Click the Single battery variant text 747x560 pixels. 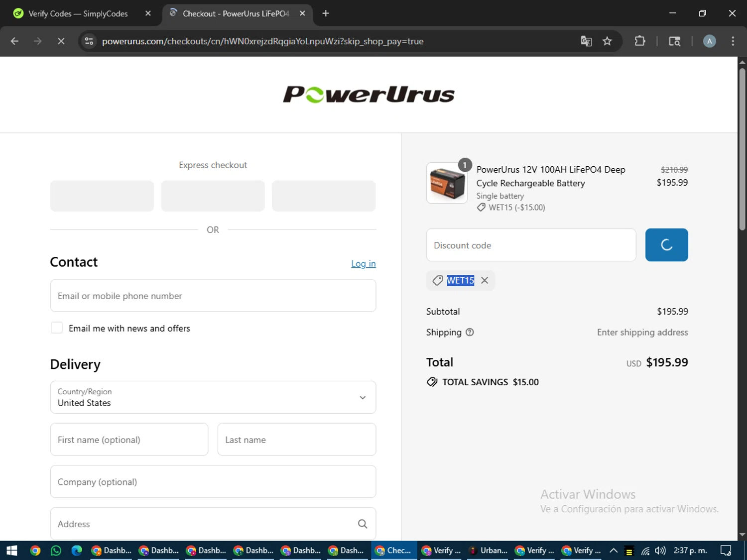(500, 196)
